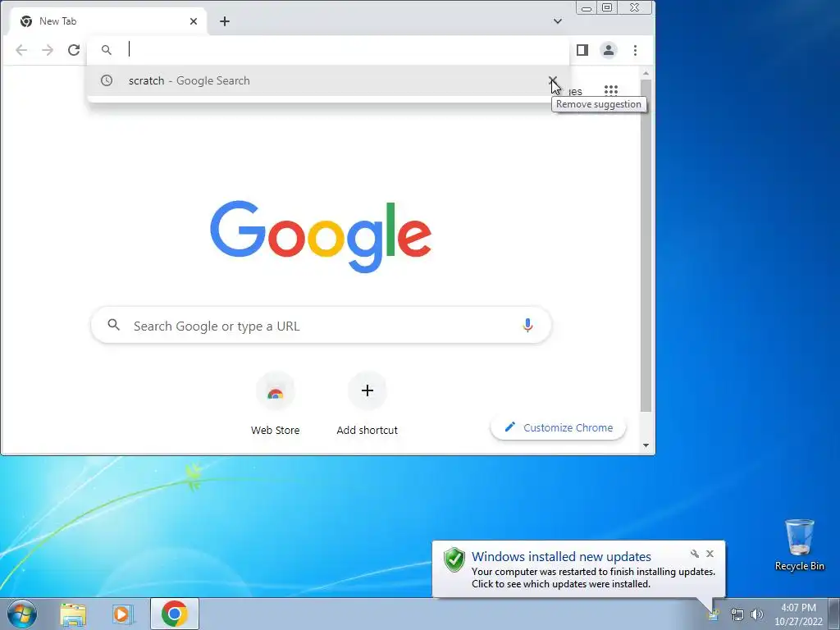Screen dimensions: 840x630
Task: Open the Windows Start menu
Action: pyautogui.click(x=22, y=614)
